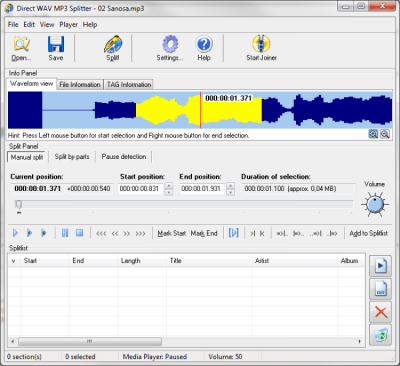
Task: Open Settings via the gear icon
Action: pyautogui.click(x=170, y=48)
